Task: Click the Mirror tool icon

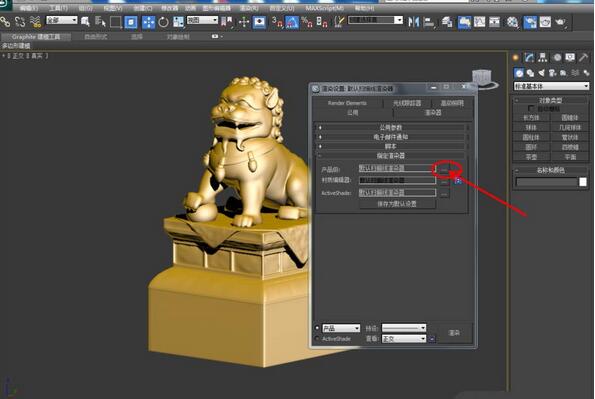Action: (414, 22)
